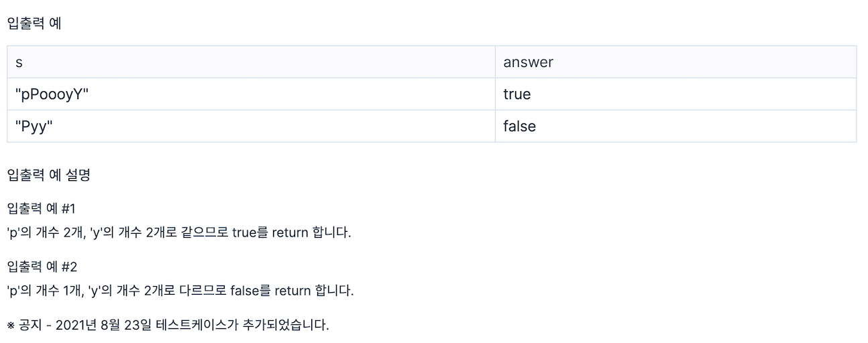Viewport: 868px width, 343px height.
Task: Click the "입출력 예 #2" label
Action: 42,267
